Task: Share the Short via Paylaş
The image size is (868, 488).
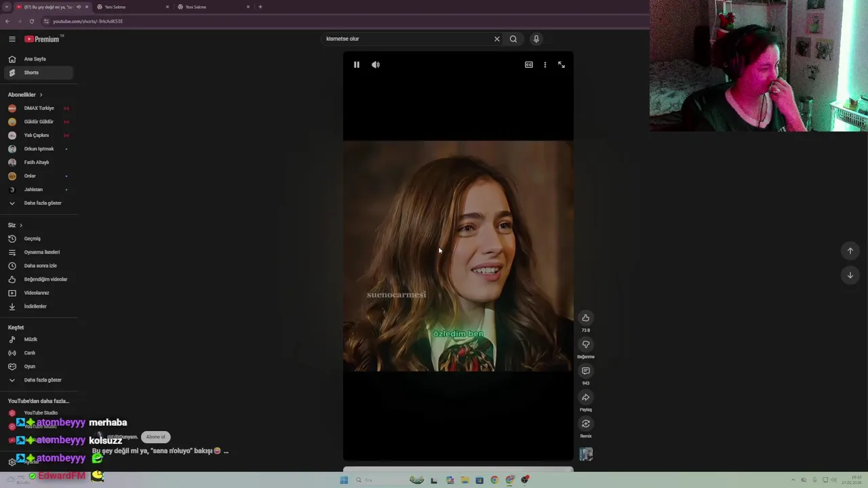Action: coord(586,398)
